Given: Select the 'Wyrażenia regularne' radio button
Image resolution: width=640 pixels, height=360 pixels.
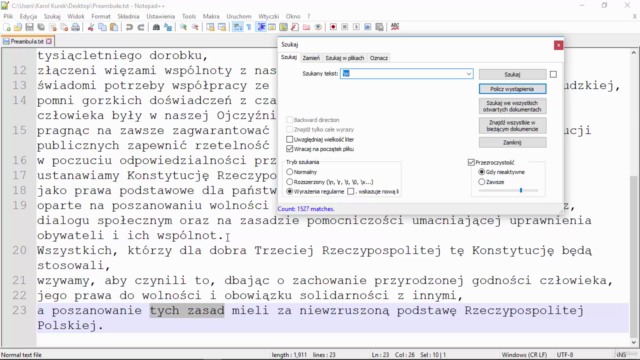Looking at the screenshot, I should point(289,191).
